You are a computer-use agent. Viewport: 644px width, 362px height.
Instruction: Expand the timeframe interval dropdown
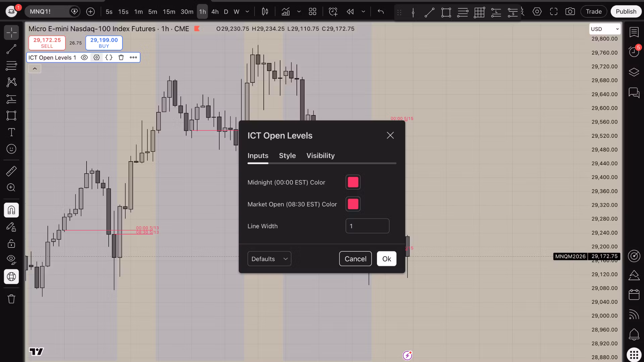tap(248, 12)
